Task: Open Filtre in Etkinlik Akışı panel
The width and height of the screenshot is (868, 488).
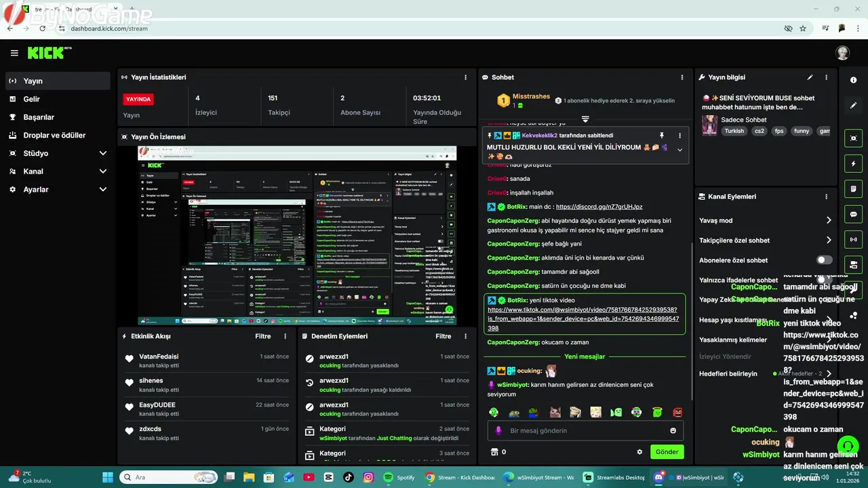Action: coord(262,336)
